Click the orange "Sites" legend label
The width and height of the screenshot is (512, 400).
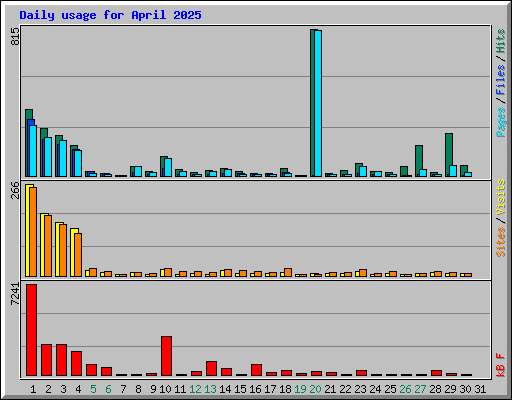[500, 242]
